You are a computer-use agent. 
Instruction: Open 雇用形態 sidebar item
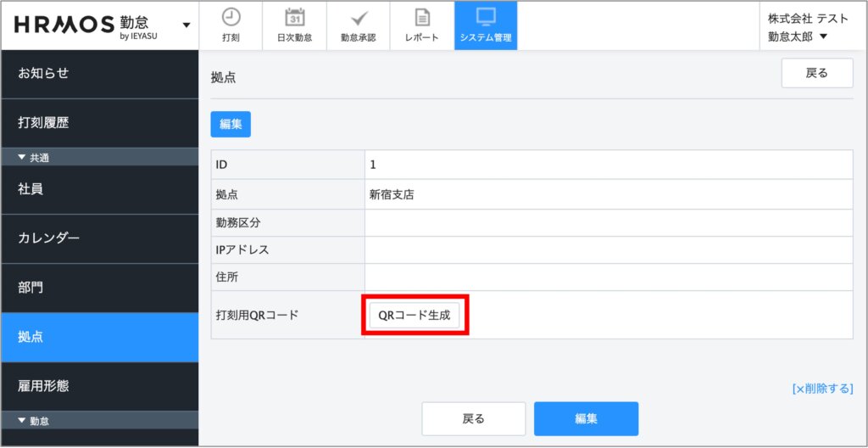click(x=99, y=386)
